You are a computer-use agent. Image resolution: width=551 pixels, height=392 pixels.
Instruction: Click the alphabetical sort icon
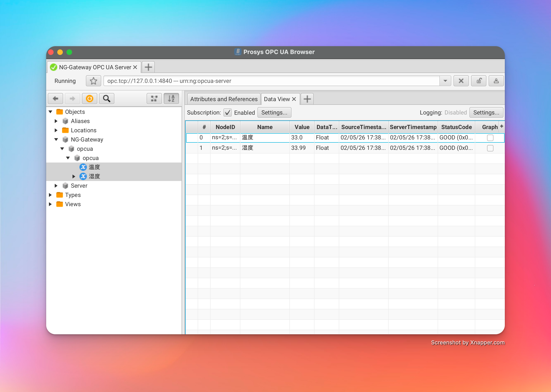click(171, 99)
